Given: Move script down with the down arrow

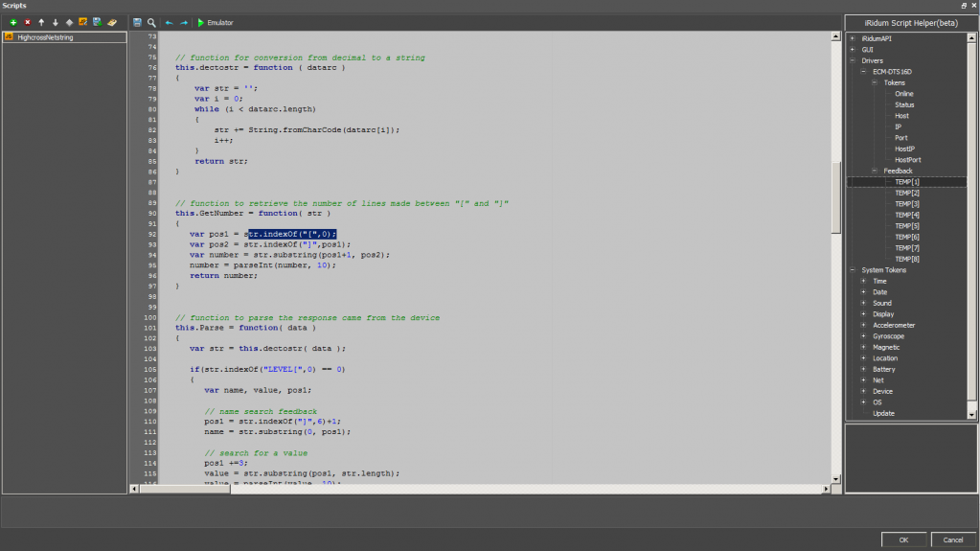Looking at the screenshot, I should (55, 22).
